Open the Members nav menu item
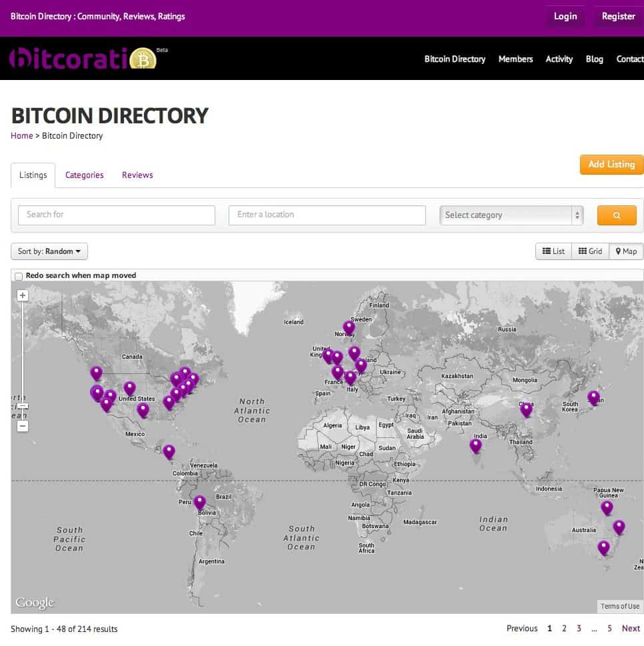Screen dimensions: 644x646 coord(515,59)
